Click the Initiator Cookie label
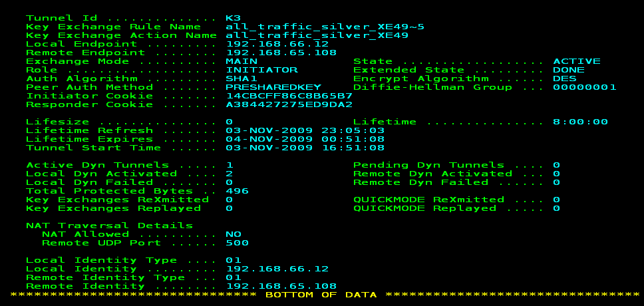This screenshot has width=644, height=306. 90,96
